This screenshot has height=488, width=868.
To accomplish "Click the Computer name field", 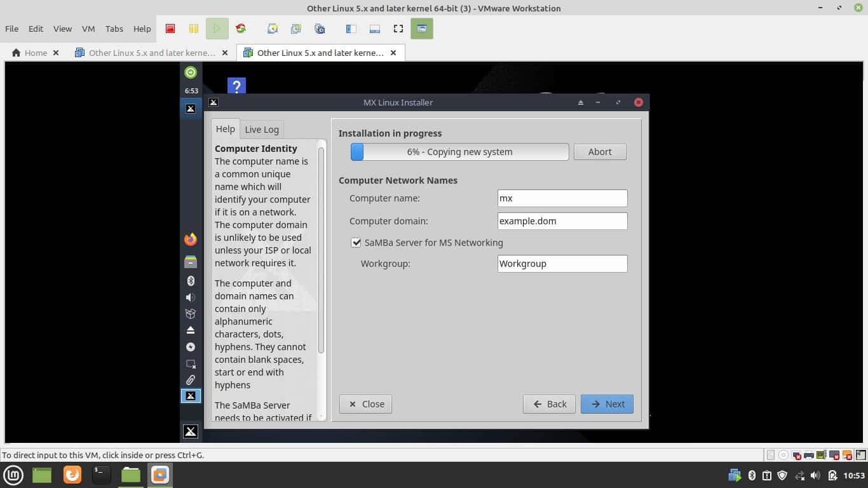I will pyautogui.click(x=562, y=198).
